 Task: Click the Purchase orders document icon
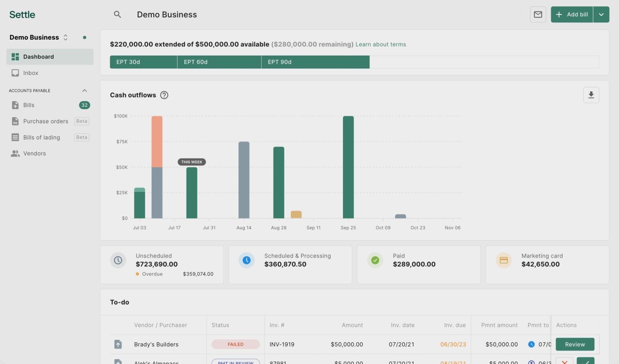15,121
